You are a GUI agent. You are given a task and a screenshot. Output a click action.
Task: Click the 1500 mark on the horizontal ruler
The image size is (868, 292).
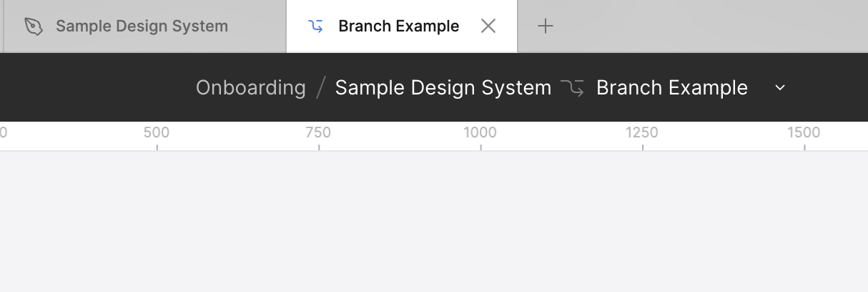[x=804, y=132]
